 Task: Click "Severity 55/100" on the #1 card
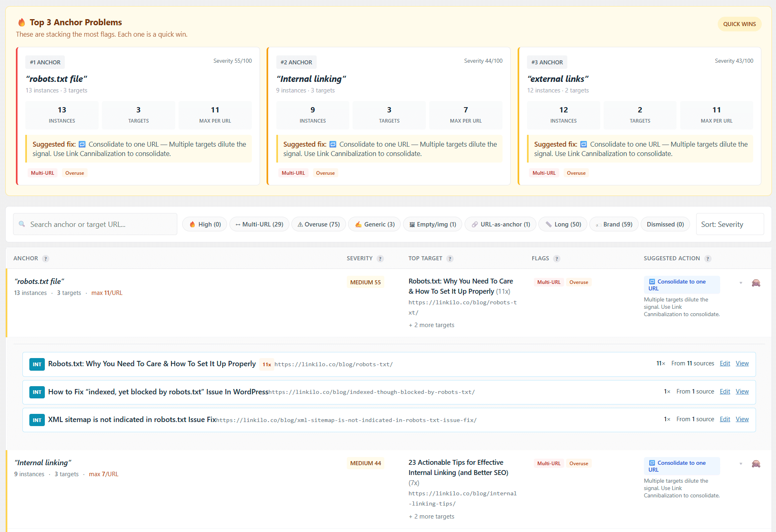tap(232, 61)
